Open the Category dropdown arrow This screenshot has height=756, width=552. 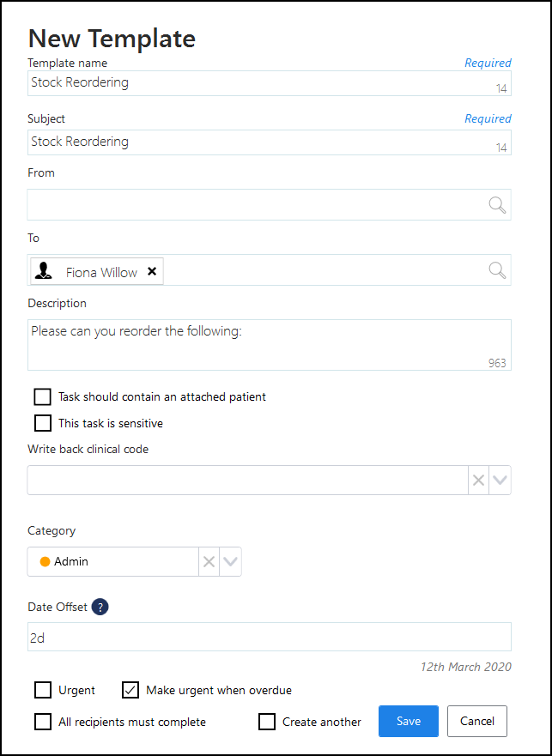pyautogui.click(x=230, y=562)
